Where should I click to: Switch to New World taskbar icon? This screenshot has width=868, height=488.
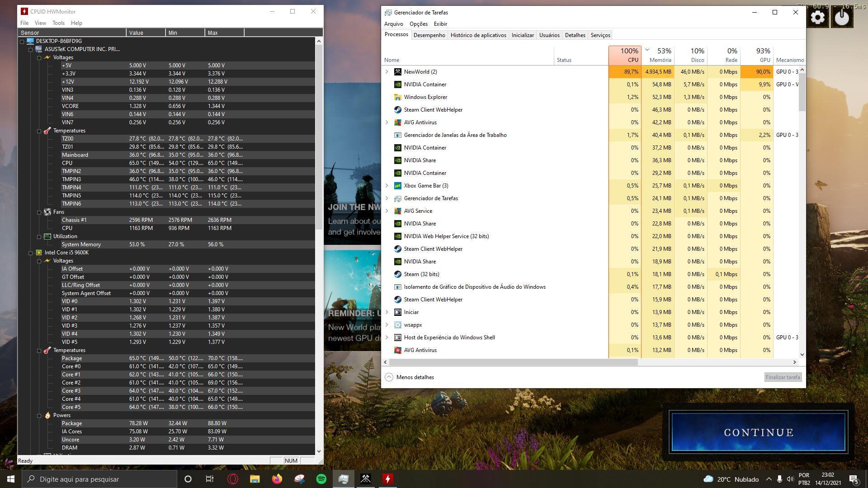pos(366,479)
